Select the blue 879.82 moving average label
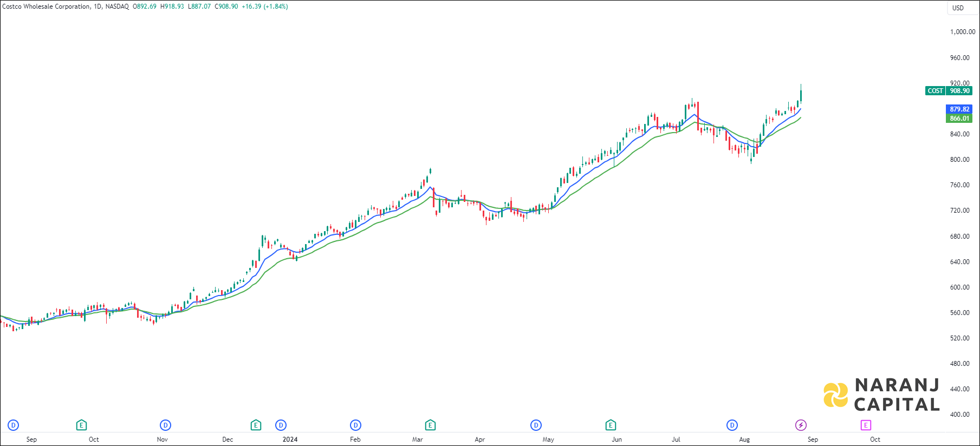980x446 pixels. 959,109
